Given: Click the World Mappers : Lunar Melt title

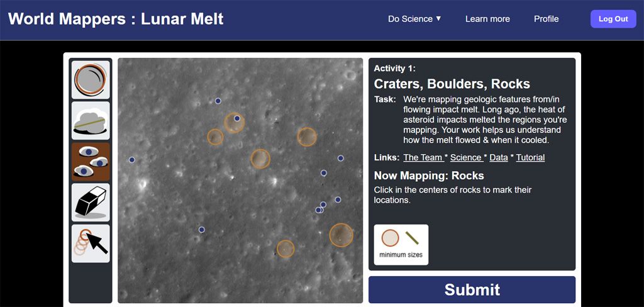Looking at the screenshot, I should point(116,19).
